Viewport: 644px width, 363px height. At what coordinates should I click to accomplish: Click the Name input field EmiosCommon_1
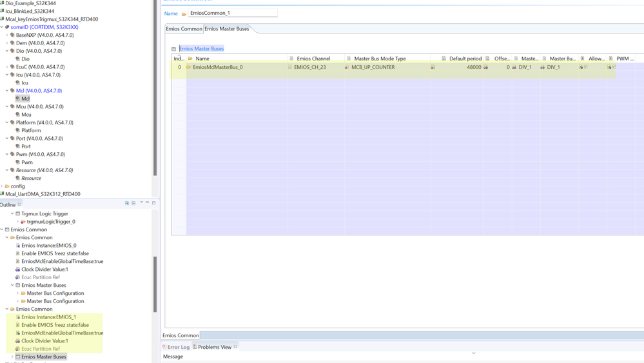pyautogui.click(x=233, y=13)
